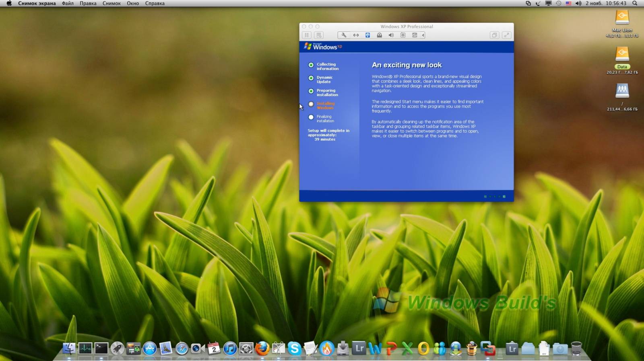
Task: Open the Окно menu
Action: [133, 3]
